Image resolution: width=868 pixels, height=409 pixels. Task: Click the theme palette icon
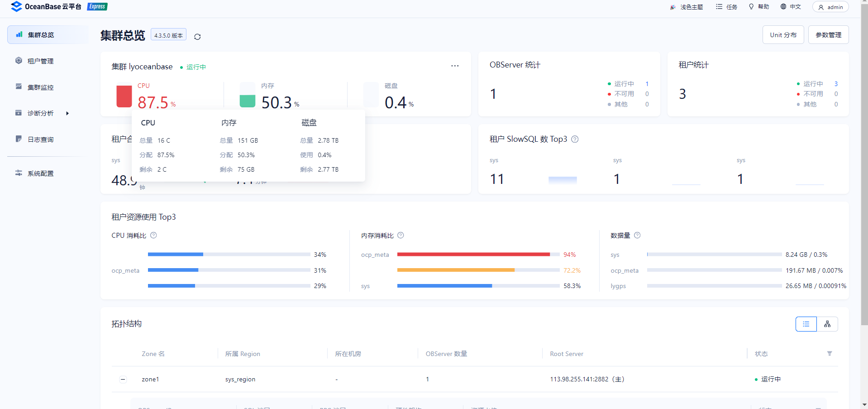click(673, 7)
